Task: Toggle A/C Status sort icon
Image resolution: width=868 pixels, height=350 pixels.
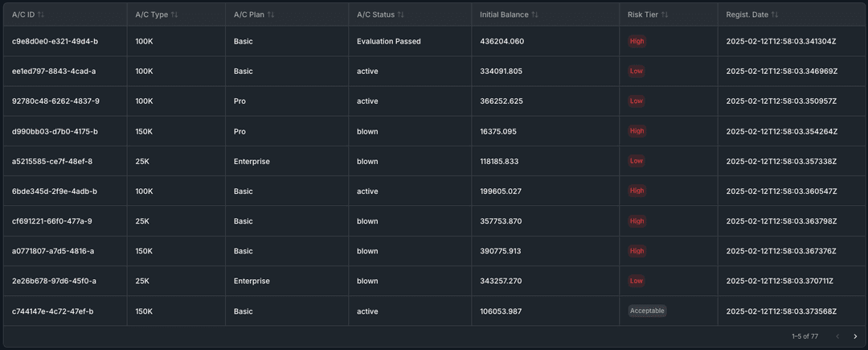Action: pos(401,14)
